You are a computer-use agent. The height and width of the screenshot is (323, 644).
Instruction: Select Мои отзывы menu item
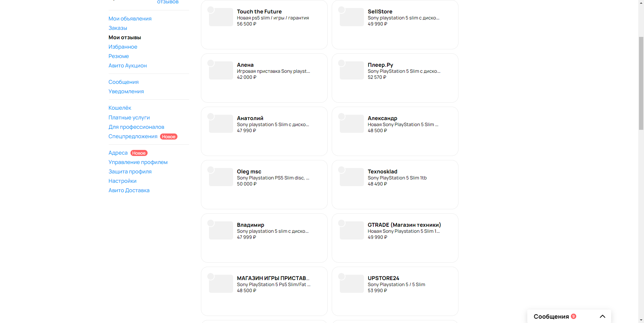tap(125, 37)
